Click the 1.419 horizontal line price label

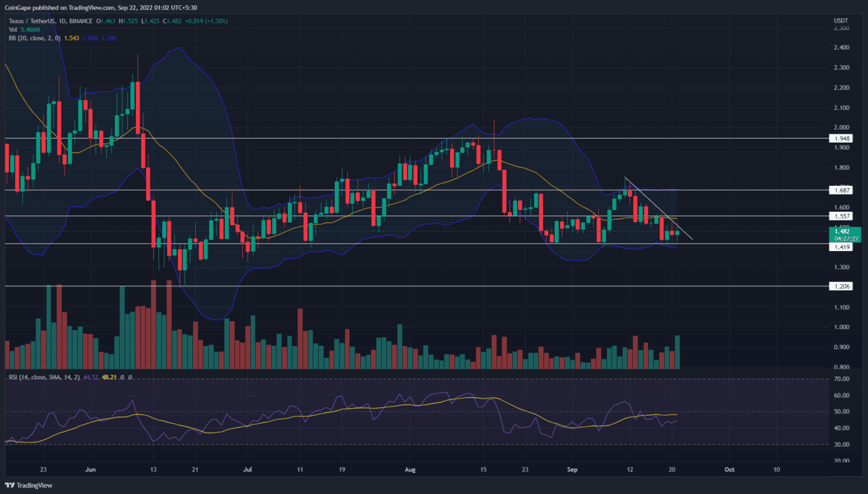click(x=840, y=247)
